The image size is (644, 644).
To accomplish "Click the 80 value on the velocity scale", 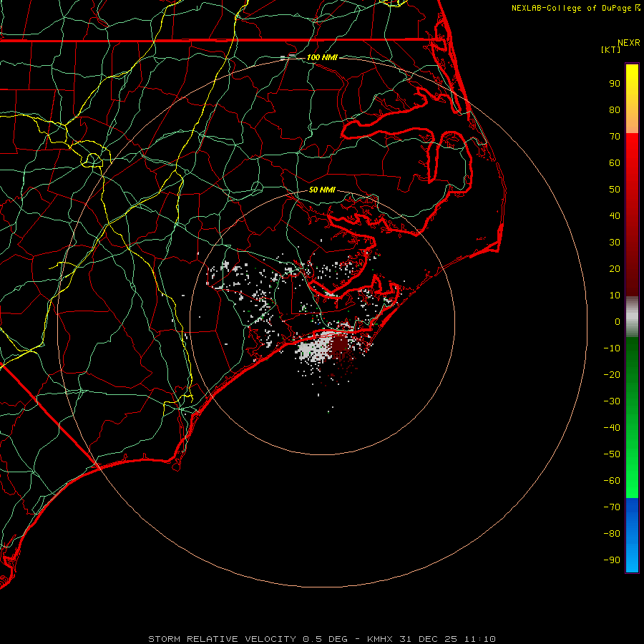I will (x=615, y=110).
